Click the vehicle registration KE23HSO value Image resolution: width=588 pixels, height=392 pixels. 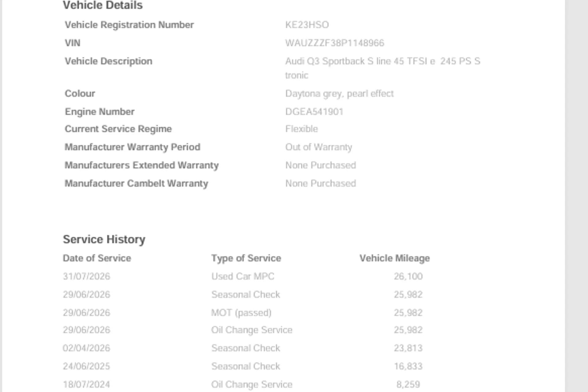coord(307,25)
